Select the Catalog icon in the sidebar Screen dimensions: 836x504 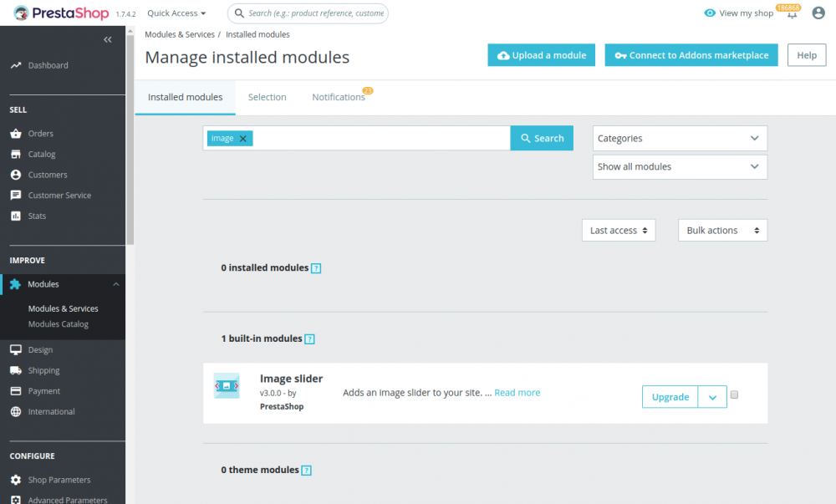point(18,154)
